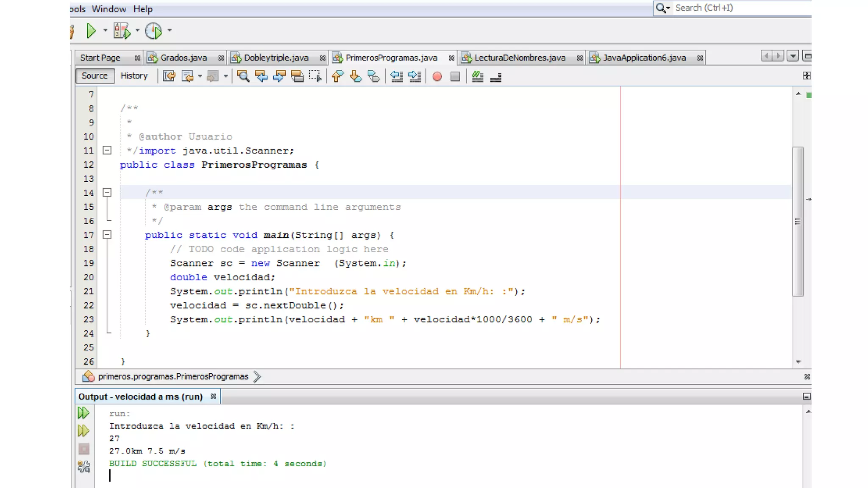Image resolution: width=868 pixels, height=488 pixels.
Task: Open the Profile Project dropdown arrow
Action: pyautogui.click(x=170, y=30)
